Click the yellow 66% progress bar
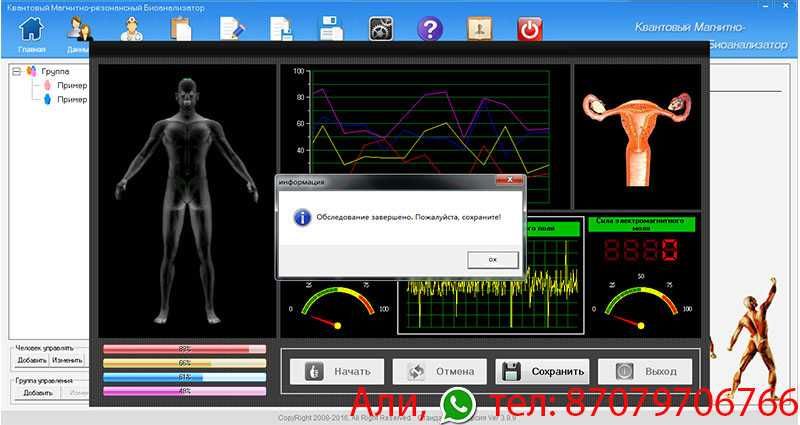Screen dimensions: 800x425 [x=184, y=363]
